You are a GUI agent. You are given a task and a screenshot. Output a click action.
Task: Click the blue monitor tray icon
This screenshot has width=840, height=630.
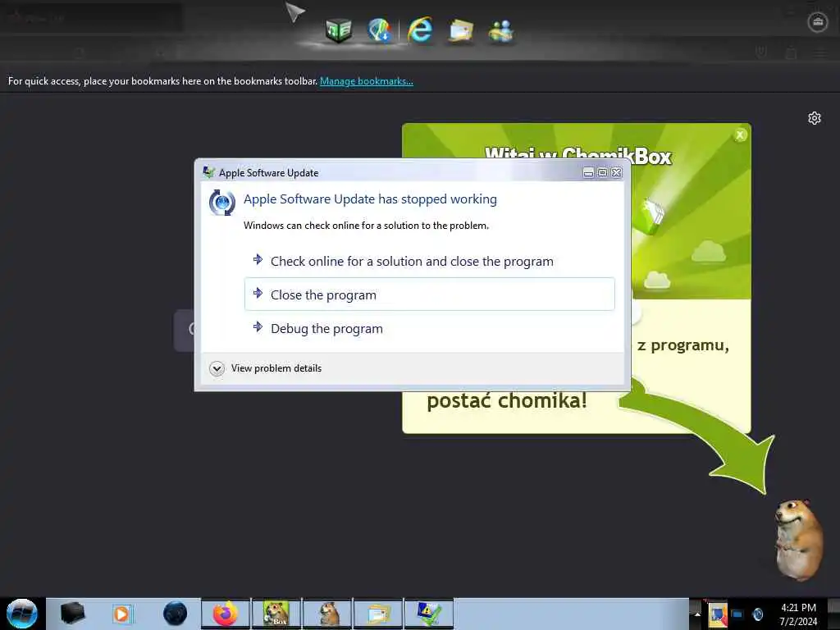(737, 614)
